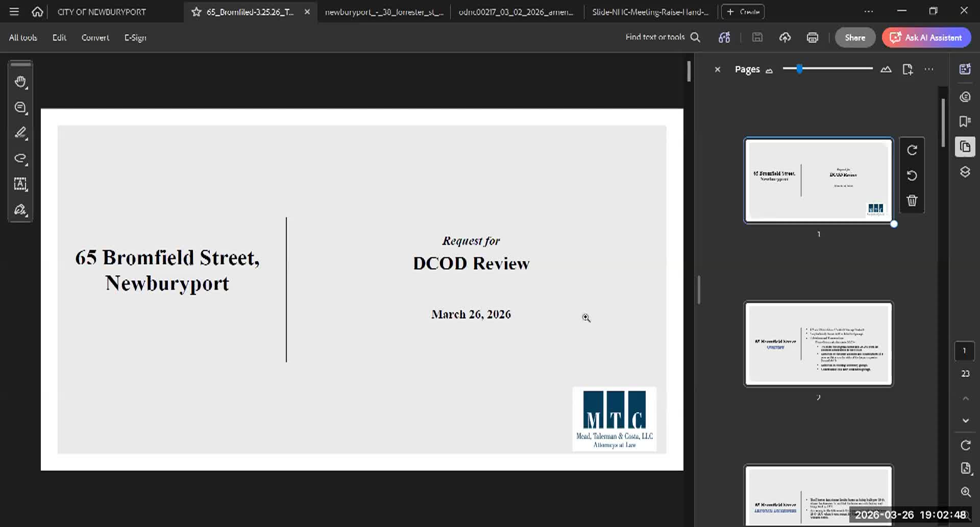Select page 2 thumbnail
Screen dimensions: 980x527
[x=818, y=344]
